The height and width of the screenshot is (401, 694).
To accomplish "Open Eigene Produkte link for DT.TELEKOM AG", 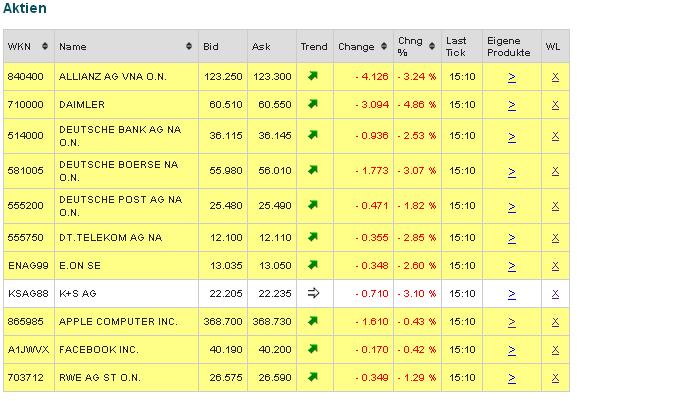I will [x=511, y=237].
